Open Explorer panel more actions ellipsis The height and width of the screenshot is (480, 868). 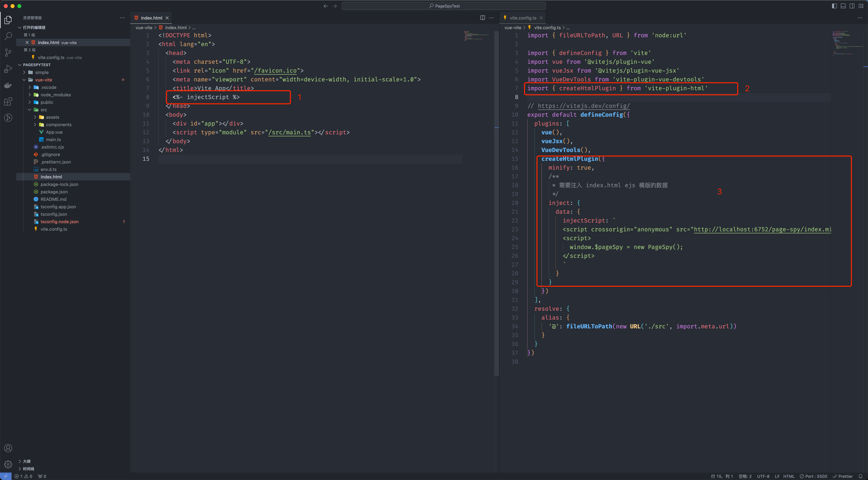(122, 18)
